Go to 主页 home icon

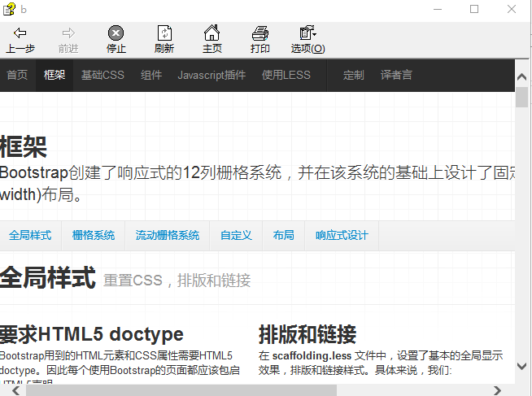point(211,33)
